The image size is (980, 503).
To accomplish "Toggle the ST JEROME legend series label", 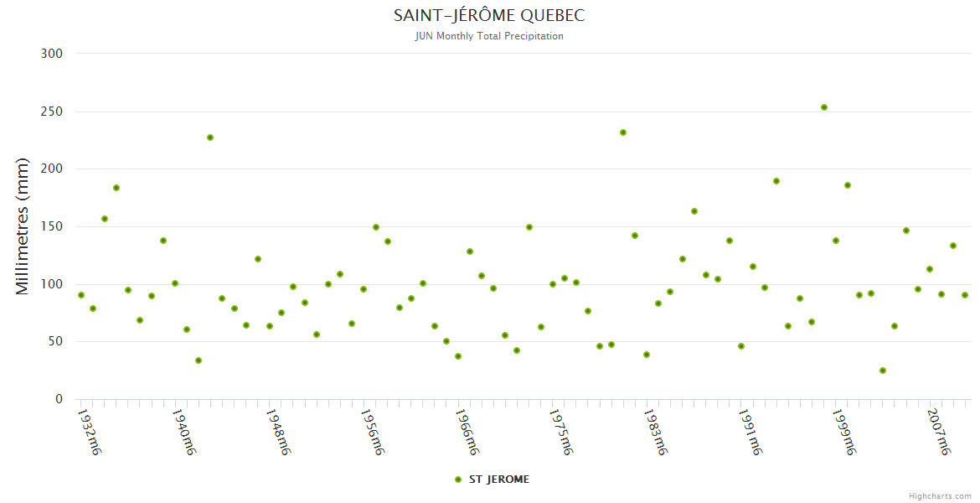I will pyautogui.click(x=498, y=480).
